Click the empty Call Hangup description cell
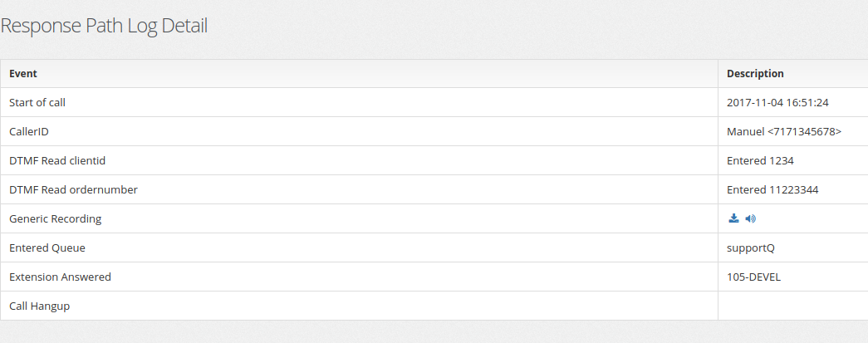This screenshot has width=868, height=343. 793,306
